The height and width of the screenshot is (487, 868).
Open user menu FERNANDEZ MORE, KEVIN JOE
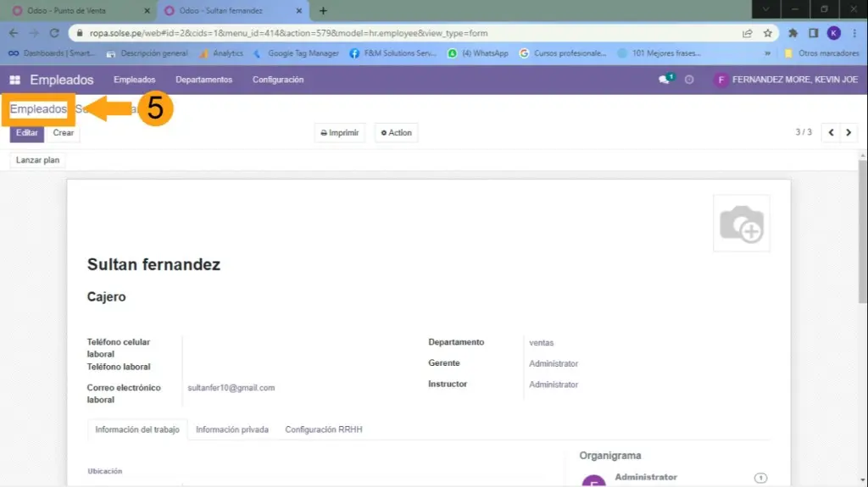pos(786,80)
